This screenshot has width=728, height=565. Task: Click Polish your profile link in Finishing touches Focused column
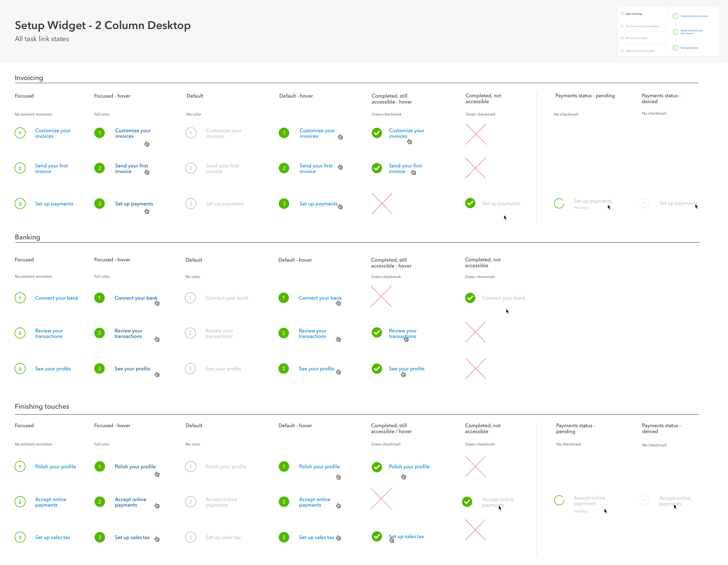(55, 467)
